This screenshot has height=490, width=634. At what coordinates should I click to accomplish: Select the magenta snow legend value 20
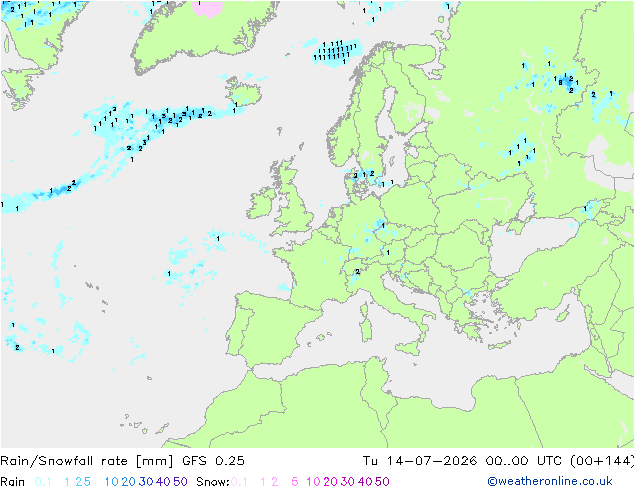point(330,482)
